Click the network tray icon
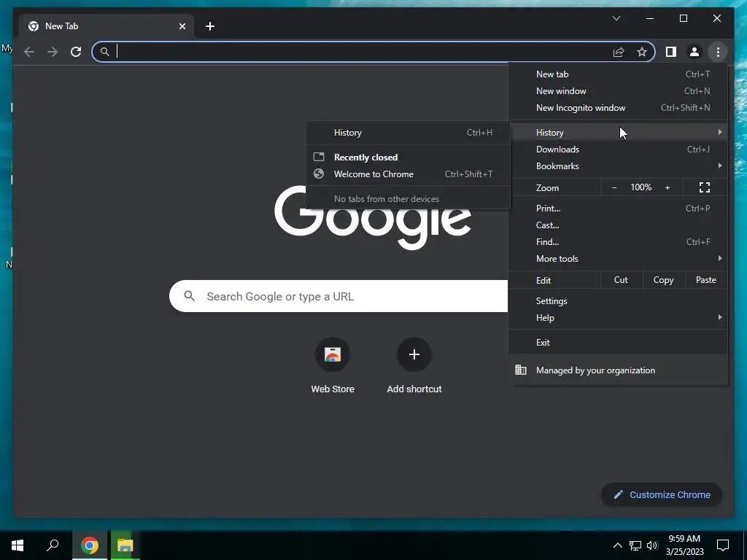This screenshot has width=747, height=560. [x=635, y=545]
